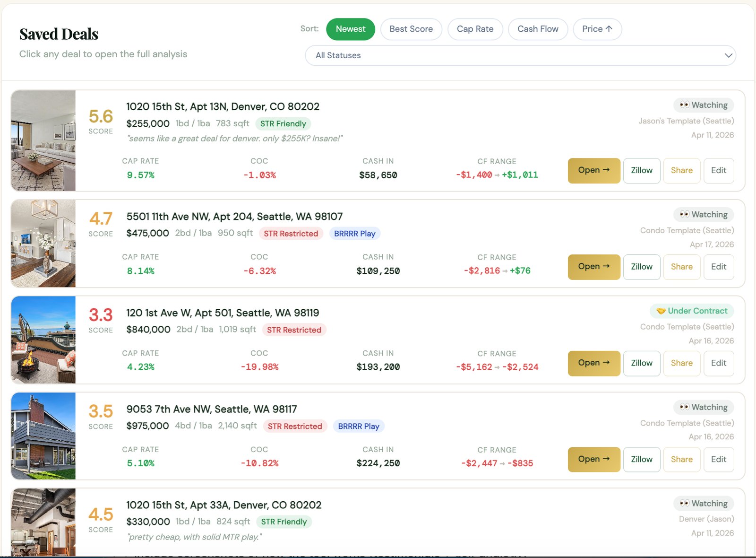This screenshot has height=558, width=756.
Task: Toggle Watching status on the Denver Apt 13N deal
Action: 703,105
